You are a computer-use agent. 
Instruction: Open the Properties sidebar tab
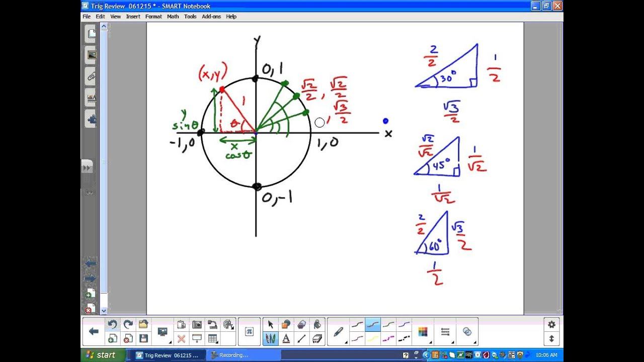(x=92, y=98)
